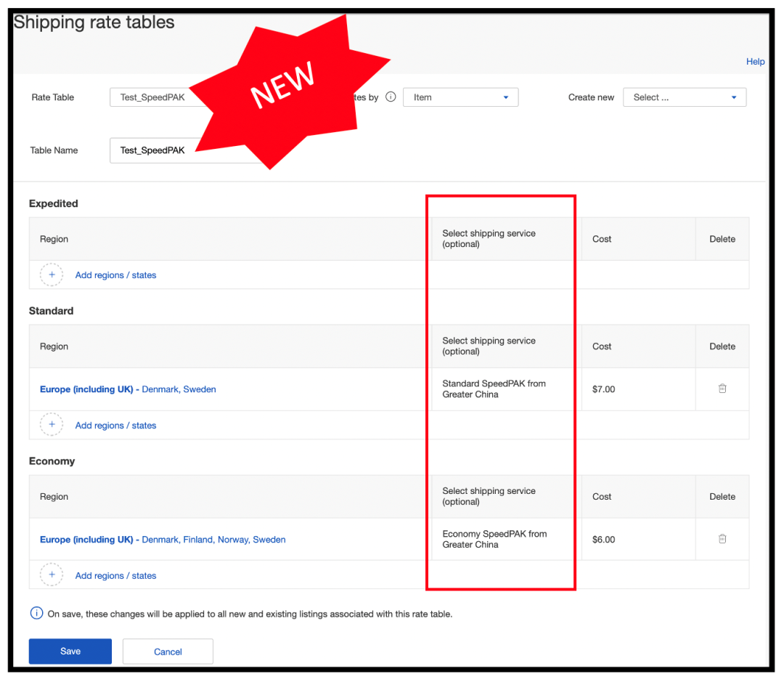Click Add regions / states under Economy
Viewport: 784px width, 682px height.
[115, 575]
